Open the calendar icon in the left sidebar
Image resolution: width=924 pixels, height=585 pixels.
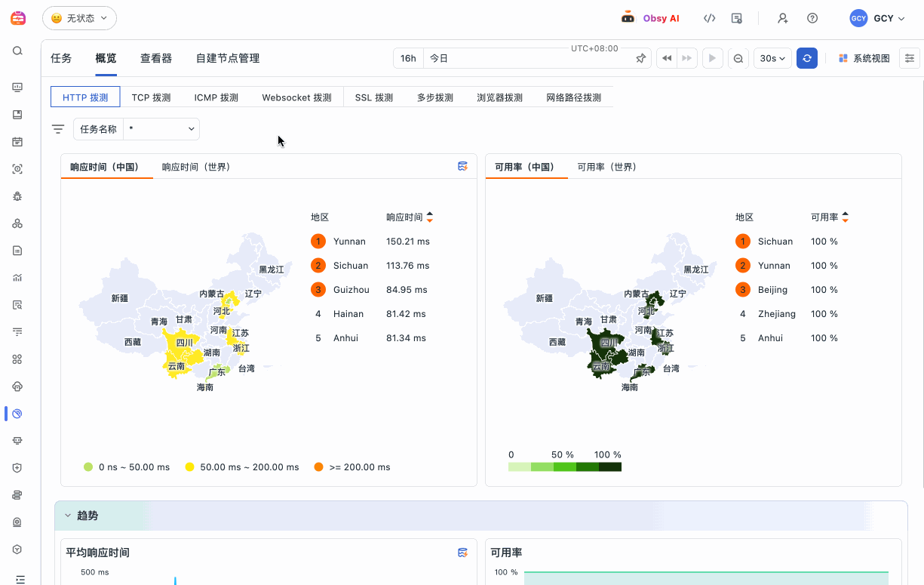[x=17, y=142]
